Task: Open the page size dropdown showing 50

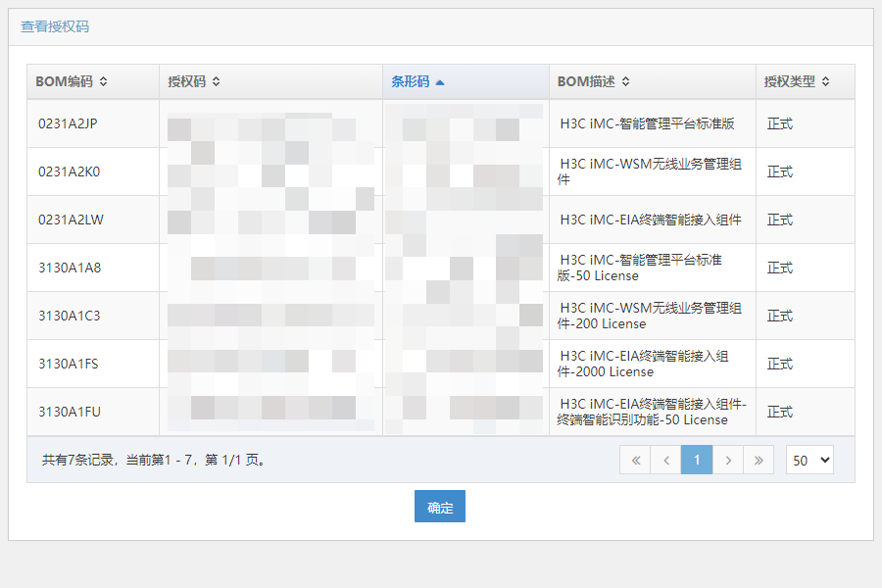Action: (809, 460)
